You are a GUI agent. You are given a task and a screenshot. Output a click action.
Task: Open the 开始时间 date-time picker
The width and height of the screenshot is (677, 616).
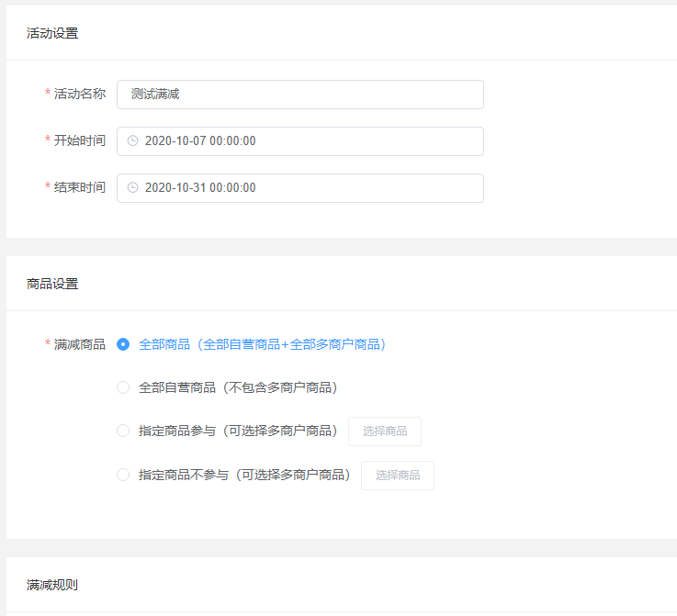pyautogui.click(x=300, y=141)
